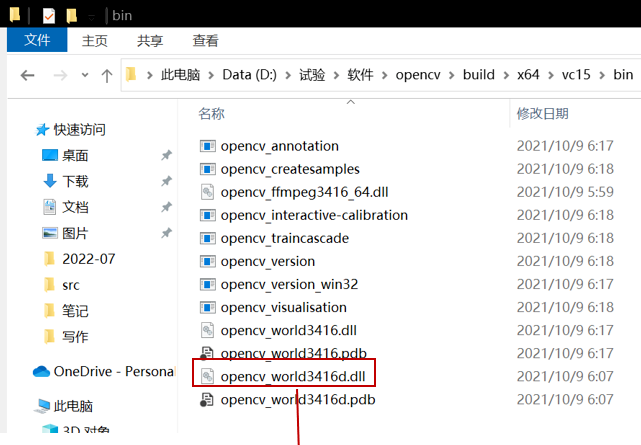Image resolution: width=641 pixels, height=445 pixels.
Task: Click the pin icon next to 下载
Action: pos(166,181)
